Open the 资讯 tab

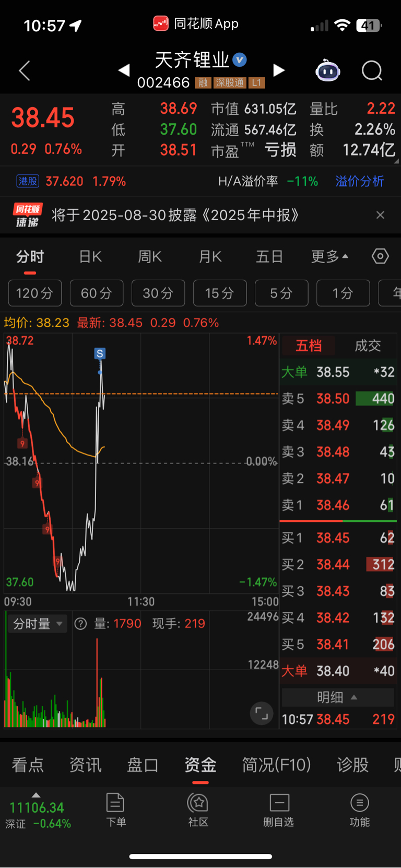[85, 765]
